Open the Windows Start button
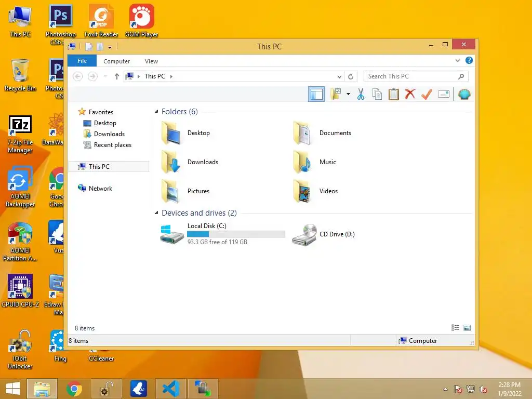 12,389
